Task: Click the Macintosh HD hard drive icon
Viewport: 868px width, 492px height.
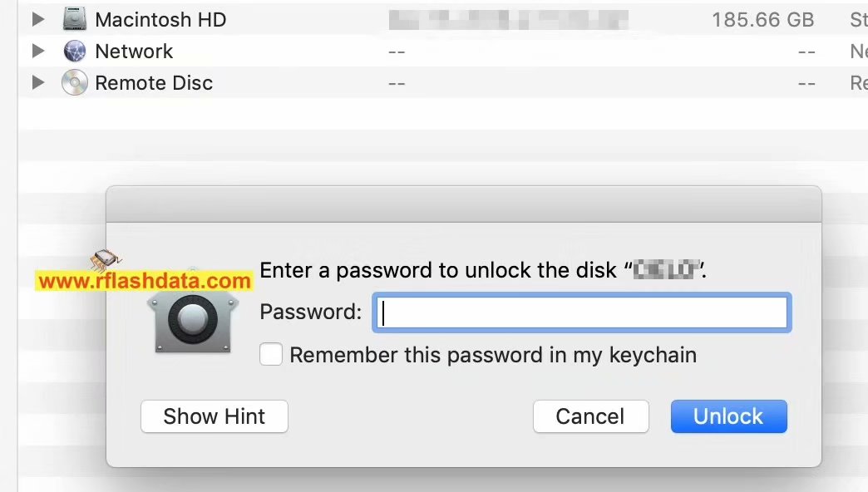Action: tap(75, 19)
